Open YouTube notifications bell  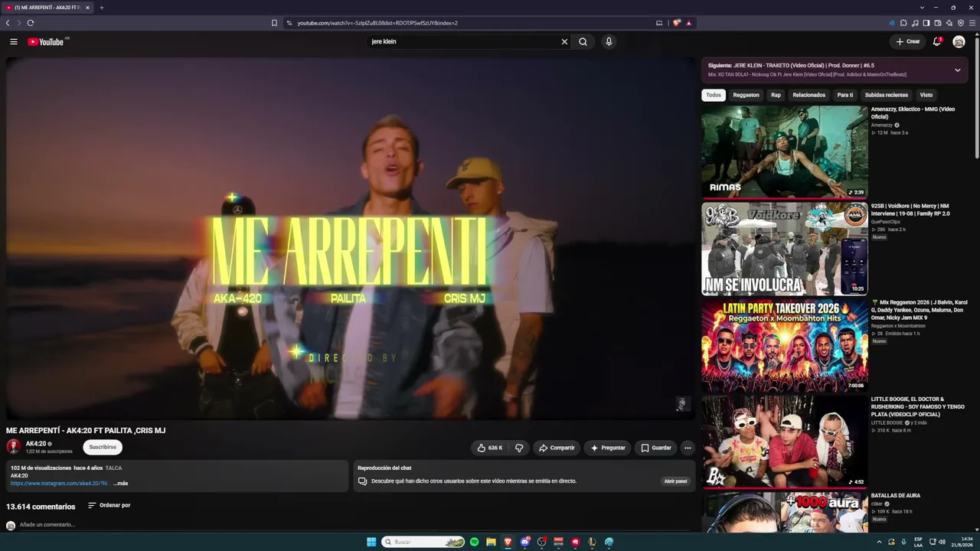point(937,42)
